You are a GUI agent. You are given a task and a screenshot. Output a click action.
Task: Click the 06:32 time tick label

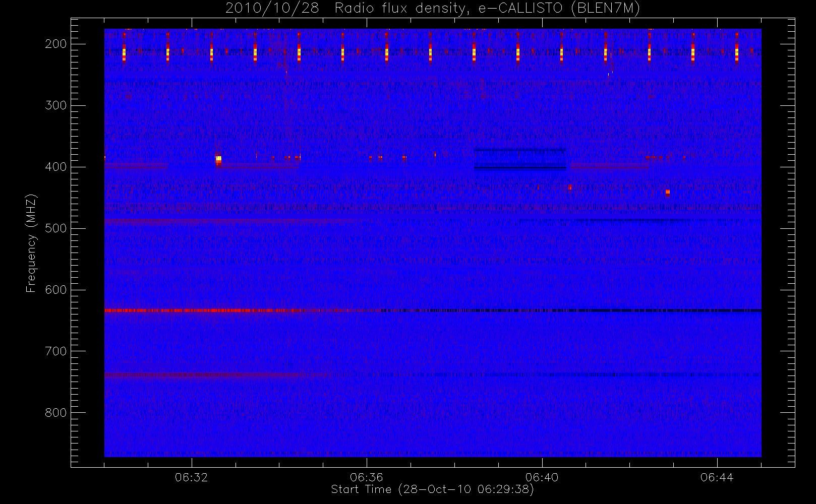click(x=192, y=477)
